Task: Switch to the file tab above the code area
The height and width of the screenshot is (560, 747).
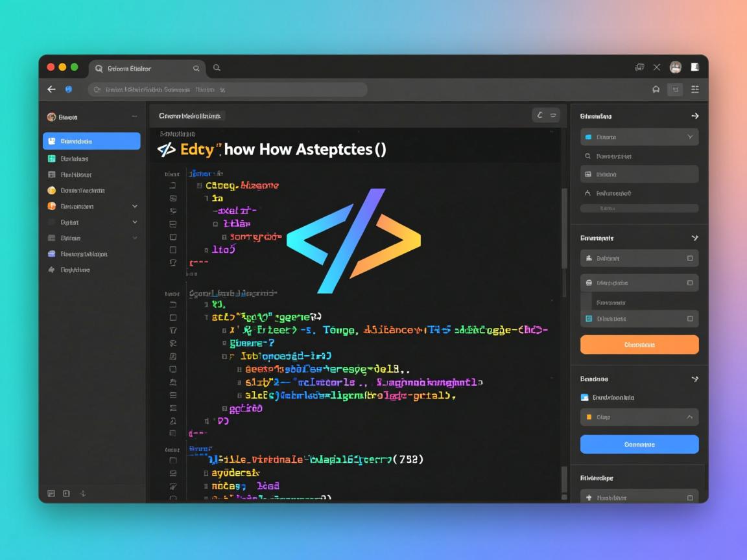Action: [190, 115]
